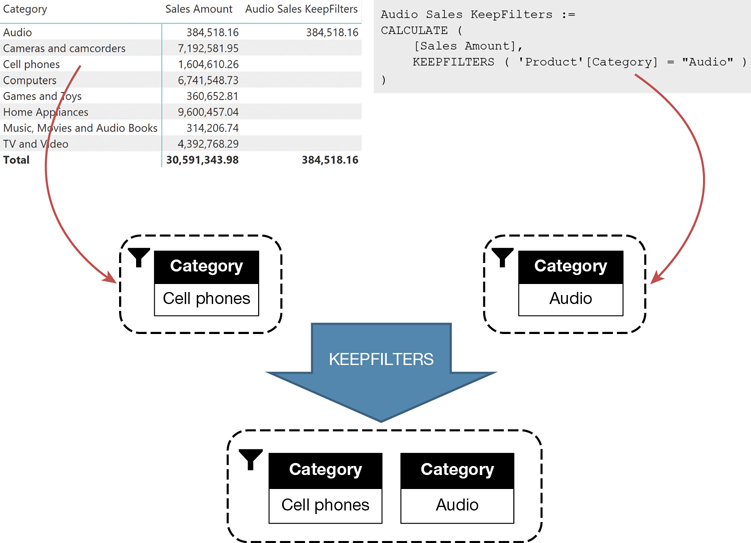Click sales amount 314,206.74
The image size is (751, 543).
[212, 128]
